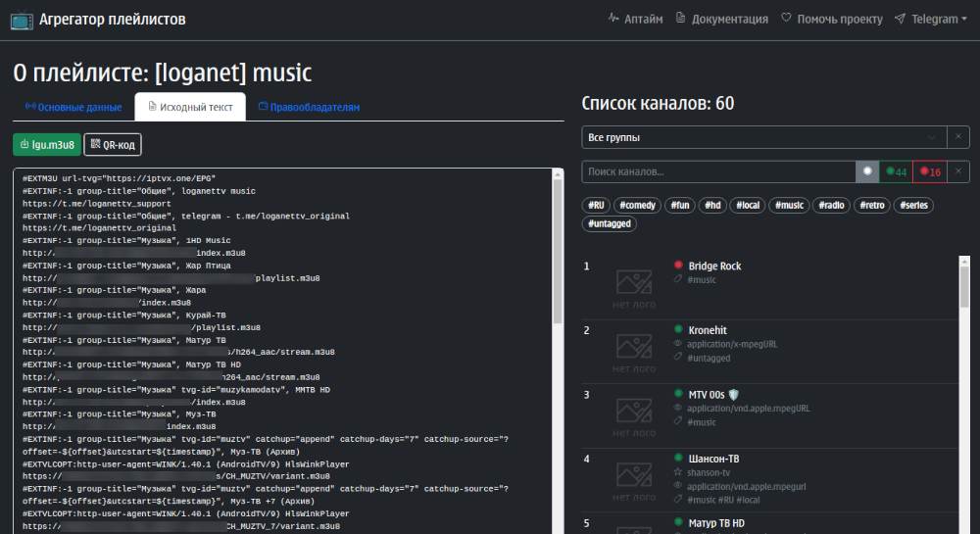Toggle the all-channels white dot filter
The image size is (980, 534).
click(867, 171)
